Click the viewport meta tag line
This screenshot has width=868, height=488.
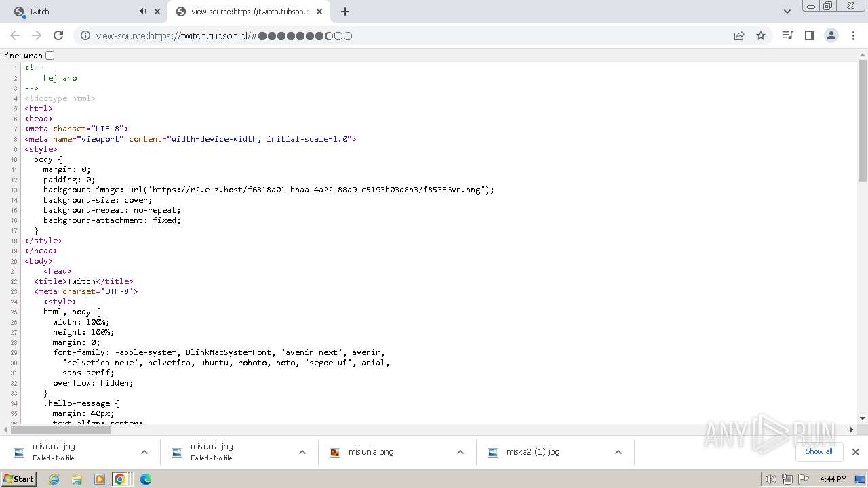tap(191, 139)
